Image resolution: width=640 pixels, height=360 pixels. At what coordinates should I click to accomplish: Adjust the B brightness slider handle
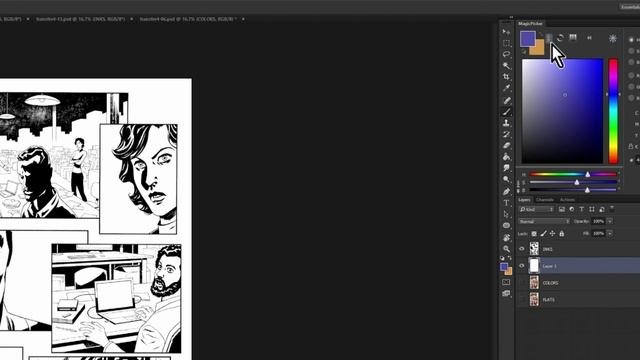(587, 190)
